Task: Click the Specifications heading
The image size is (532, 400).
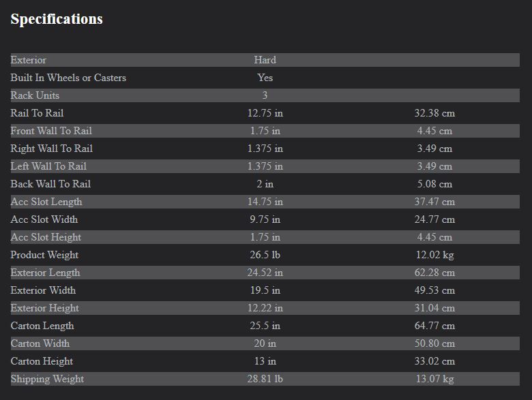Action: click(x=57, y=19)
